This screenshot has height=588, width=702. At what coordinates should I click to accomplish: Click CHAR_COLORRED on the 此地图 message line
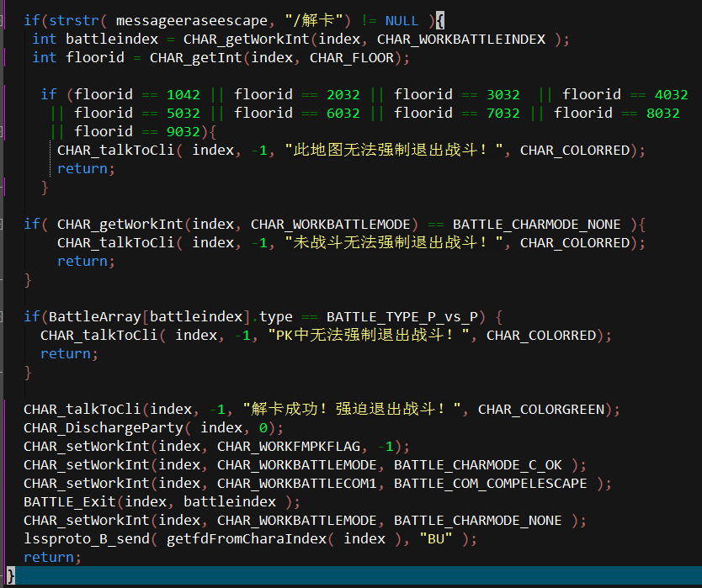pos(575,151)
